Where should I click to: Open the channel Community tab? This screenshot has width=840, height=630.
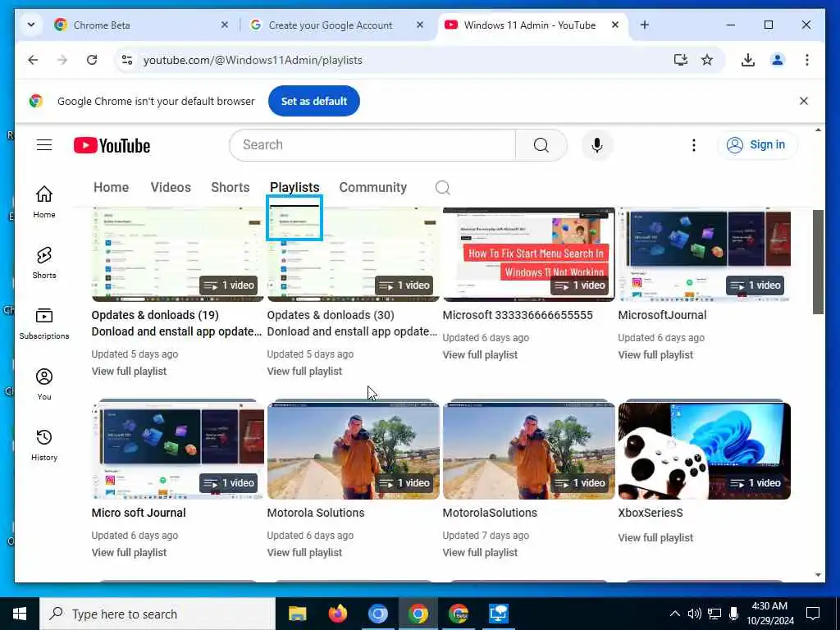[373, 188]
